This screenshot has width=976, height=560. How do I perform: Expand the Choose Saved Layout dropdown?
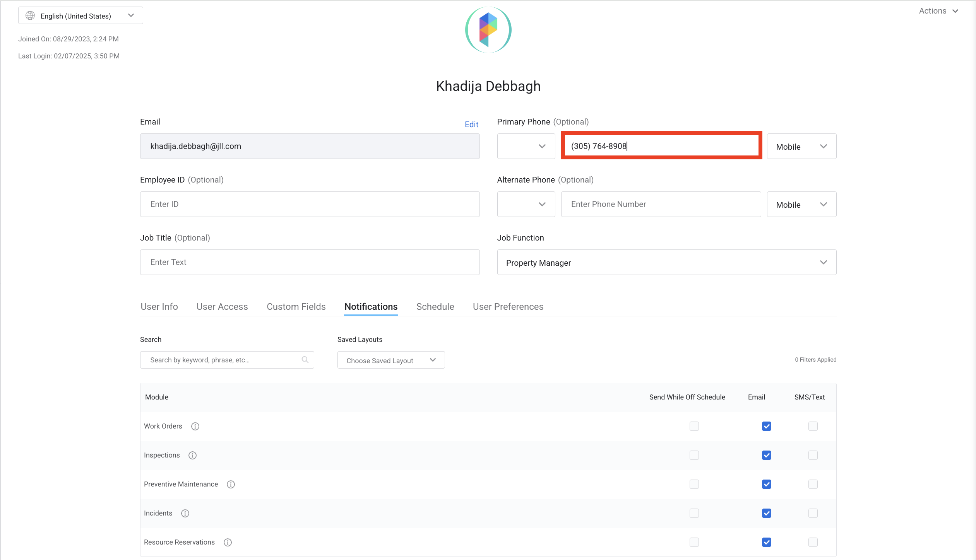(391, 360)
